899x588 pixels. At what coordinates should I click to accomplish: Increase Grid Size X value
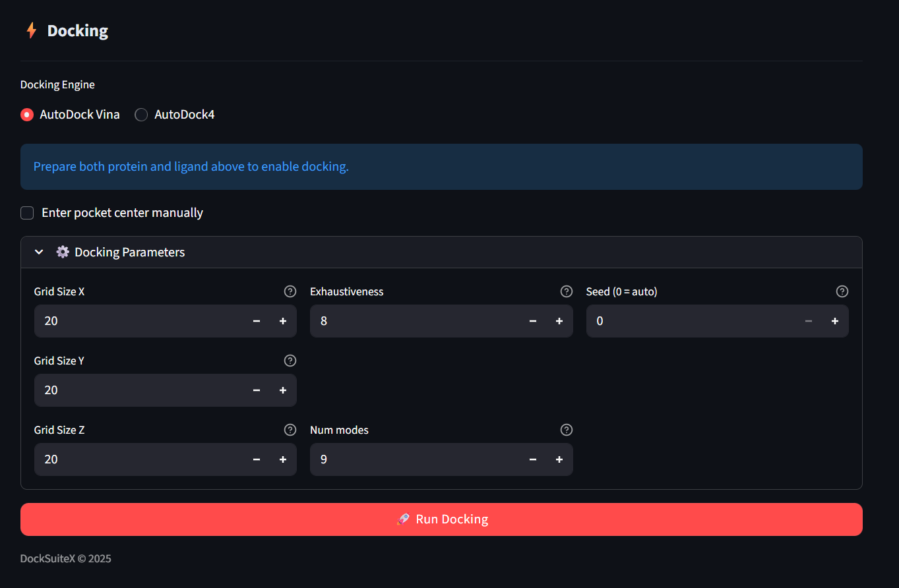[x=283, y=321]
